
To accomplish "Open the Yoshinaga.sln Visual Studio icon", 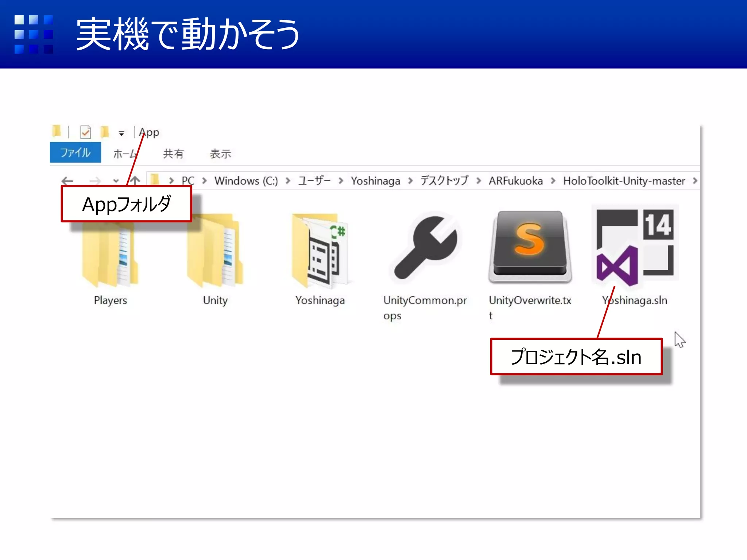I will coord(635,246).
